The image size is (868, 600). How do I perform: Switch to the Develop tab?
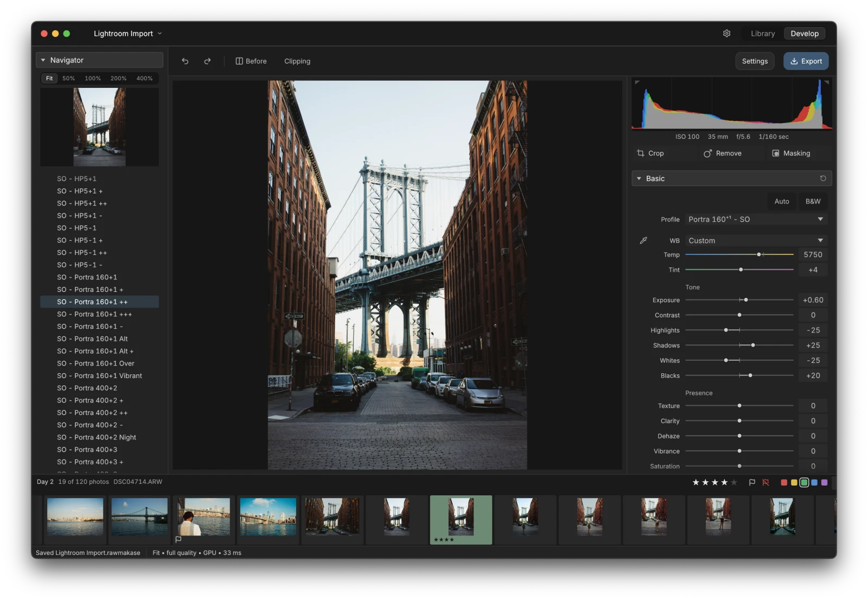(805, 34)
